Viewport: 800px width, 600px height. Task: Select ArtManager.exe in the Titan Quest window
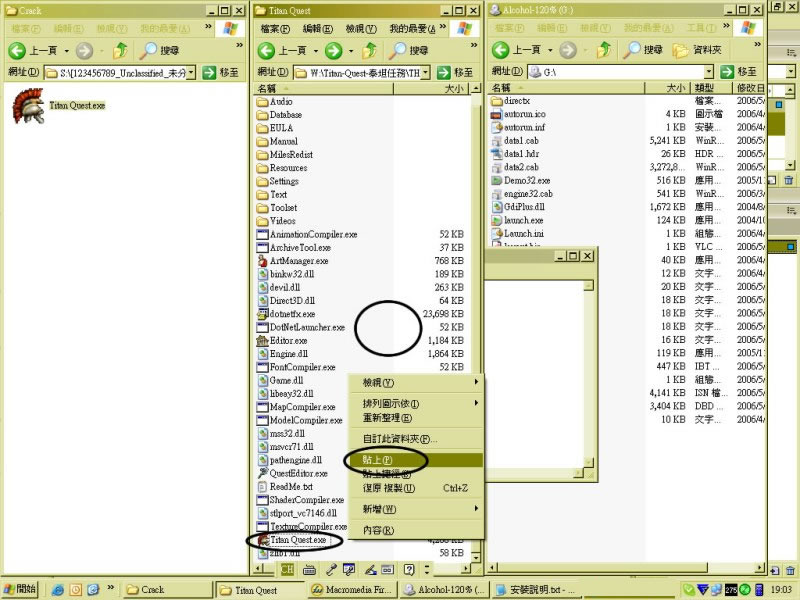293,261
